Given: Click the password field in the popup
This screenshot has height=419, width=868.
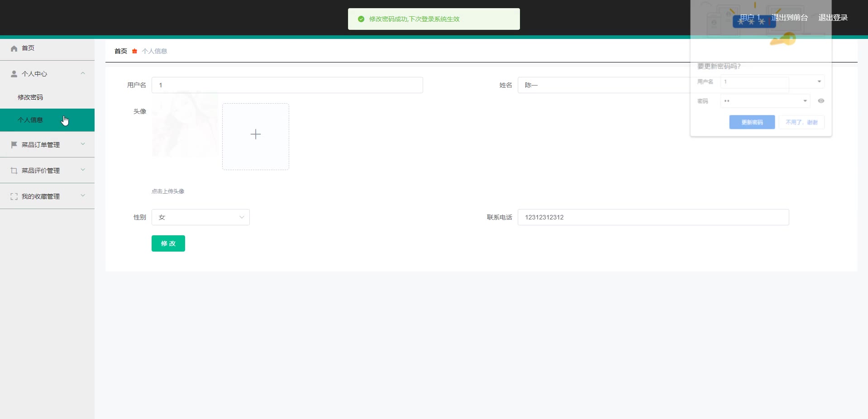Looking at the screenshot, I should click(x=765, y=101).
